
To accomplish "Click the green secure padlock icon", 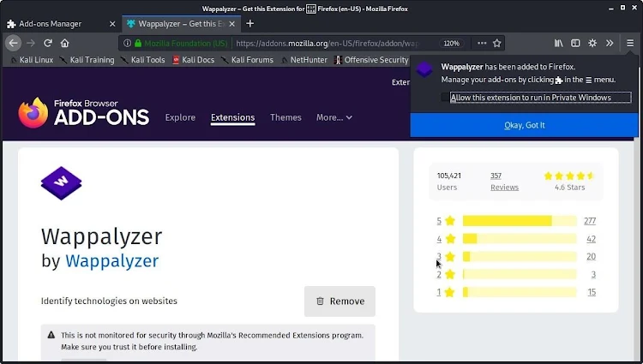I will [138, 43].
